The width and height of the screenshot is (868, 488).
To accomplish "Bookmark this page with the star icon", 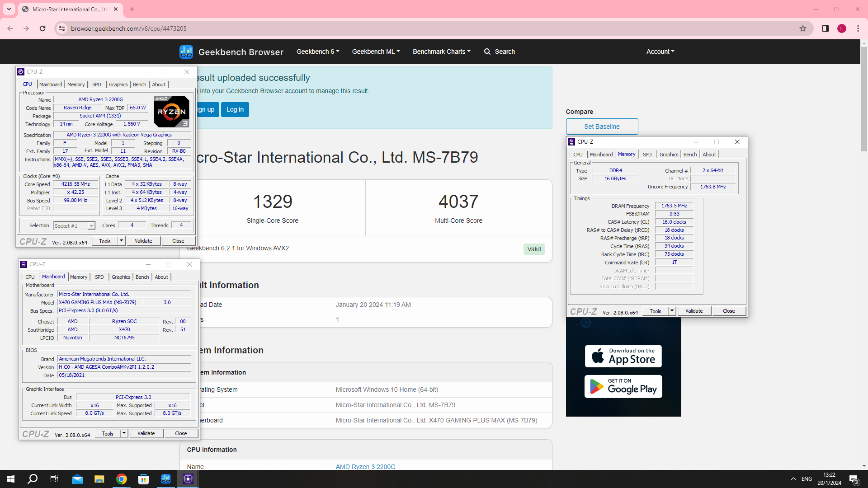I will point(803,28).
